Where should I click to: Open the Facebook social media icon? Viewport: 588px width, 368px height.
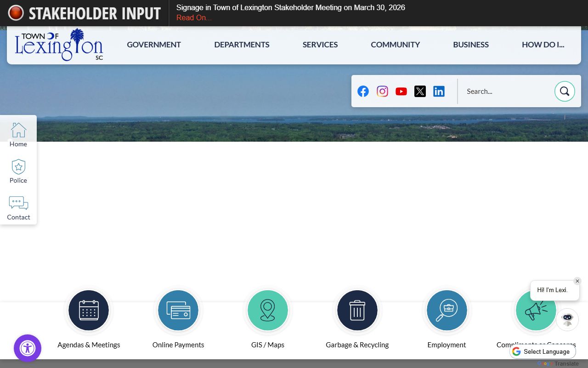coord(363,91)
